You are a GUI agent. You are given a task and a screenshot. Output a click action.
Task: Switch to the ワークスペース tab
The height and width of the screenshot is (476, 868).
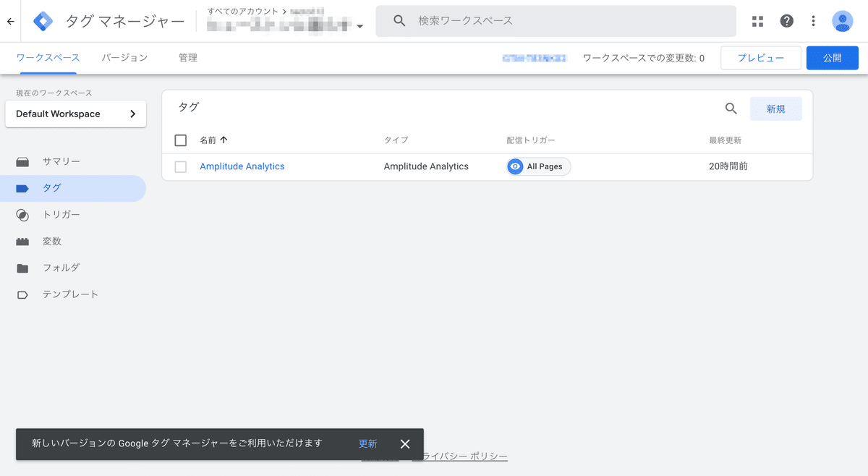(48, 58)
